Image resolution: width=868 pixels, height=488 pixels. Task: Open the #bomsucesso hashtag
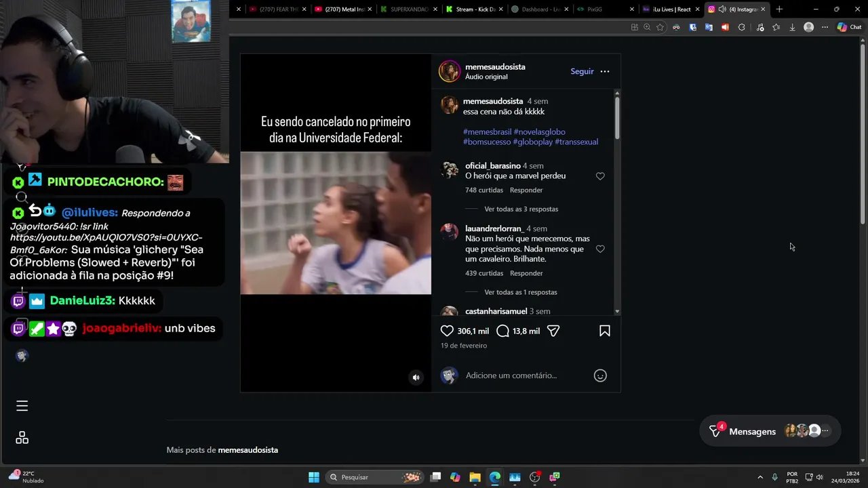(x=487, y=142)
